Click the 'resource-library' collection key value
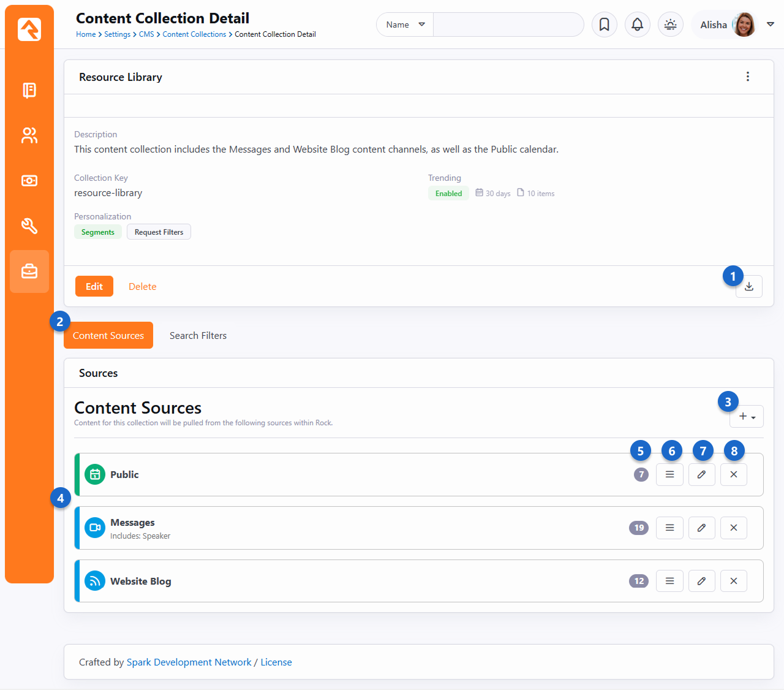 [108, 192]
